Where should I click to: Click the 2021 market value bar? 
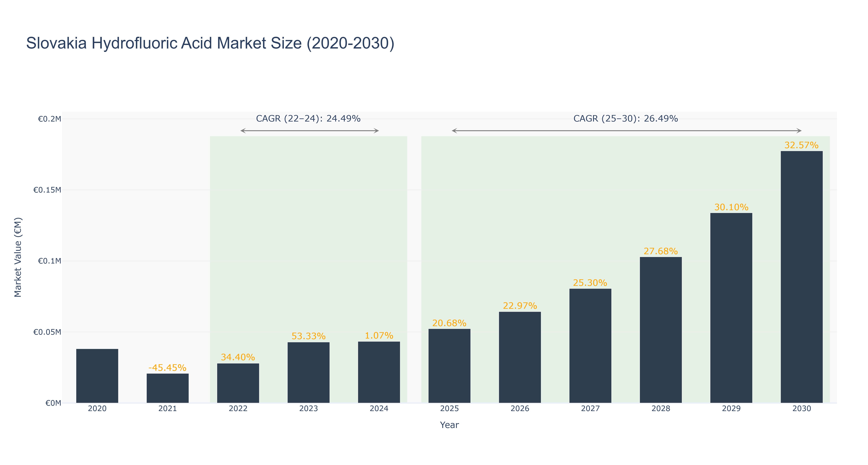(x=167, y=388)
